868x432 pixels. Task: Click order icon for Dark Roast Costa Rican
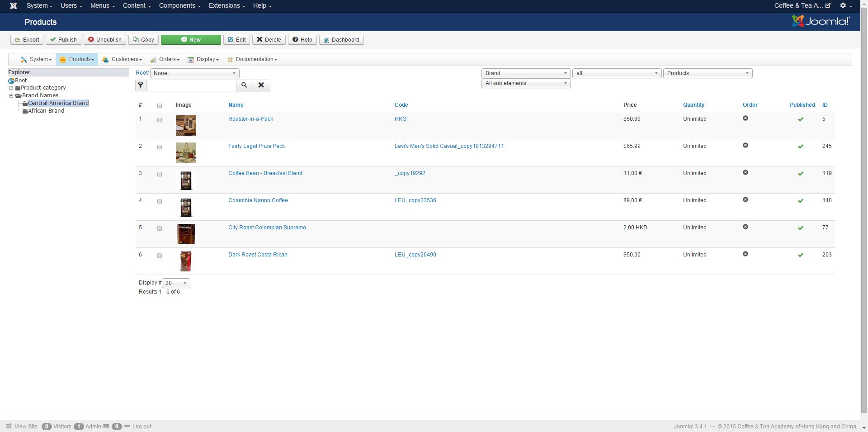745,254
